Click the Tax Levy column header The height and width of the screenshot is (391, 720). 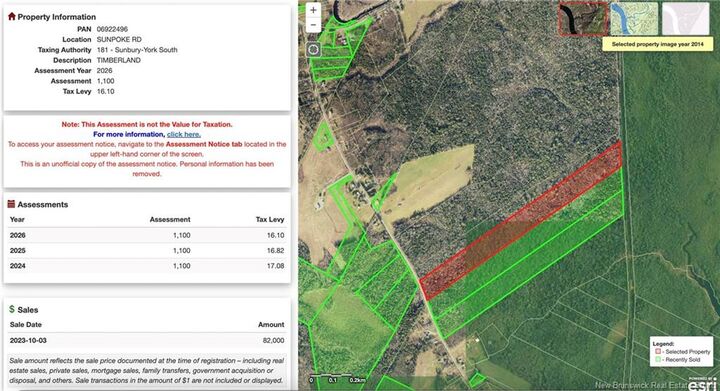pyautogui.click(x=270, y=219)
